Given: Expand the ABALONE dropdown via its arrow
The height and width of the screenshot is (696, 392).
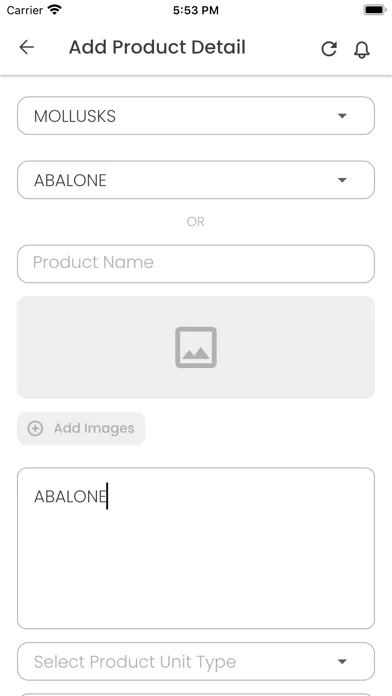Looking at the screenshot, I should [342, 180].
